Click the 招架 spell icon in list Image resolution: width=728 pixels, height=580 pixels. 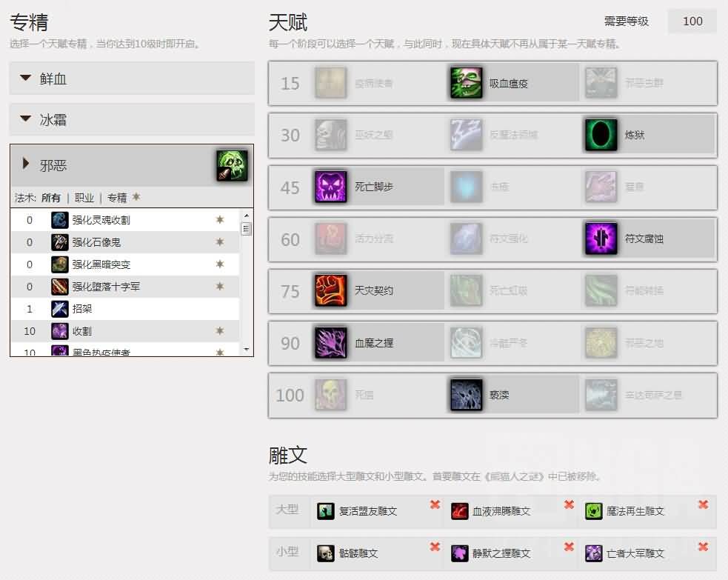(60, 309)
